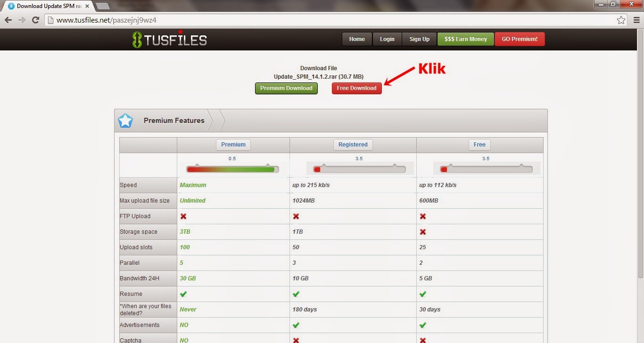Select the Premium Features heading tab
The height and width of the screenshot is (343, 644).
point(174,121)
